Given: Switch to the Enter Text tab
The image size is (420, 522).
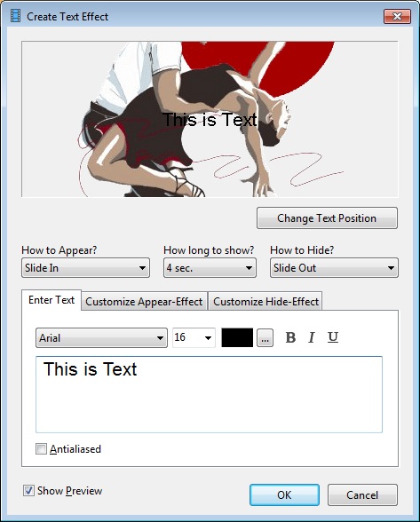Looking at the screenshot, I should pos(52,300).
